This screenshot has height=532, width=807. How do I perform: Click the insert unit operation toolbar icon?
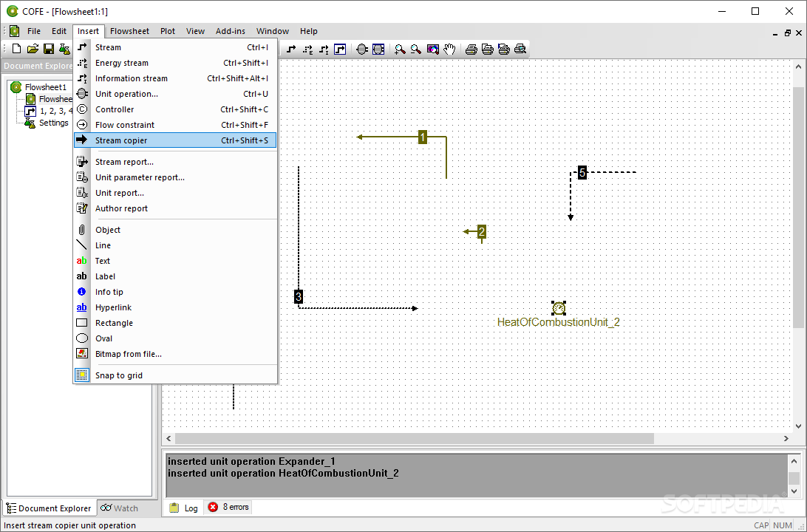362,49
